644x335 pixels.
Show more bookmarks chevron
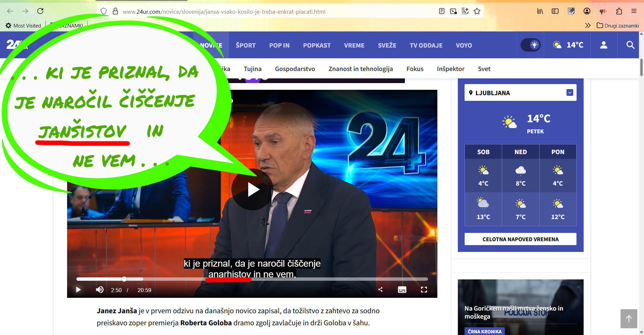(588, 25)
